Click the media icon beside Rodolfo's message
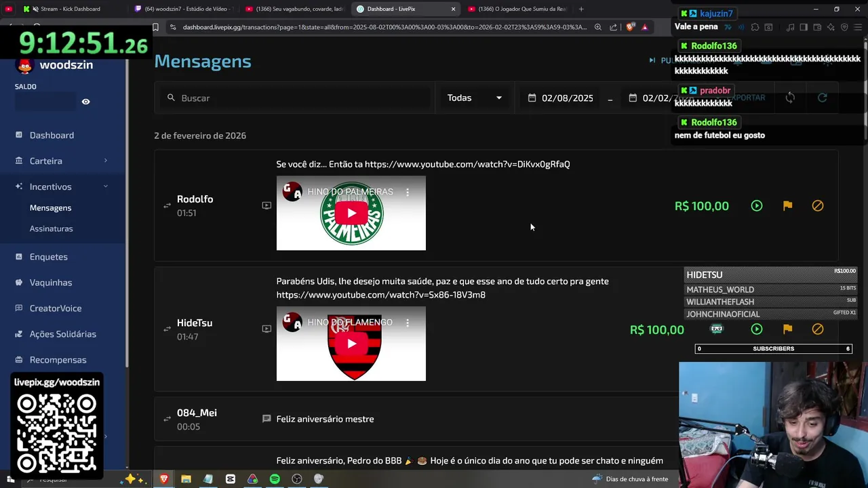 (x=267, y=205)
